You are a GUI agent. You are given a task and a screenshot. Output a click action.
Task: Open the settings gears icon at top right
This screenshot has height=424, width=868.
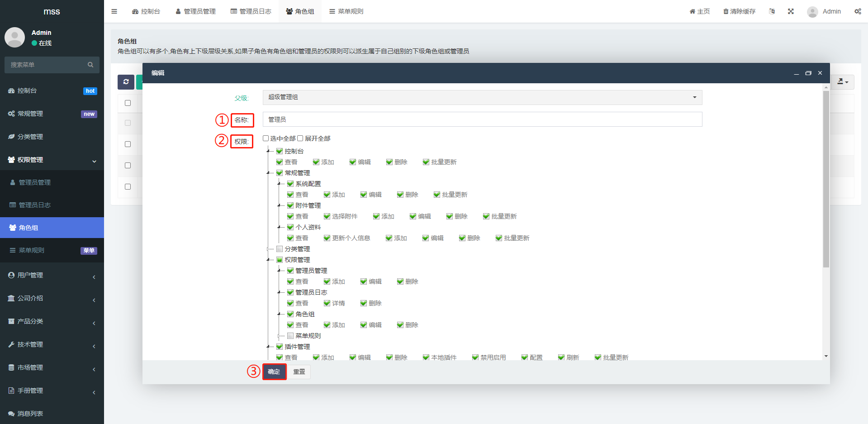(858, 11)
